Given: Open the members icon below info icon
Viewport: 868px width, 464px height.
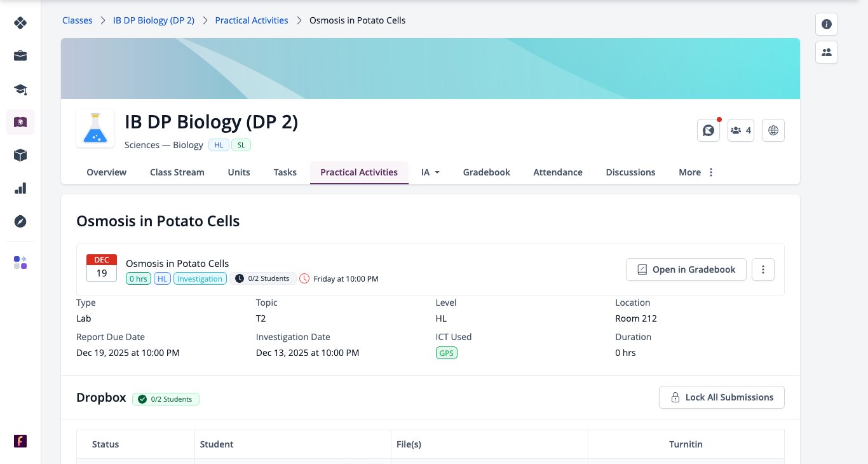Looking at the screenshot, I should coord(827,52).
